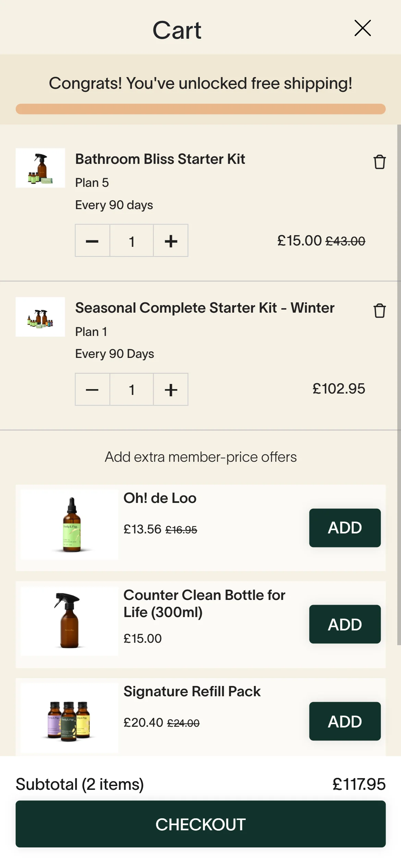Click the free shipping progress bar

[200, 109]
